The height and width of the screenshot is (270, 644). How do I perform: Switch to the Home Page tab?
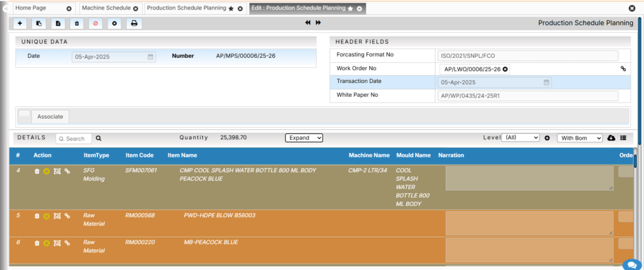point(31,8)
